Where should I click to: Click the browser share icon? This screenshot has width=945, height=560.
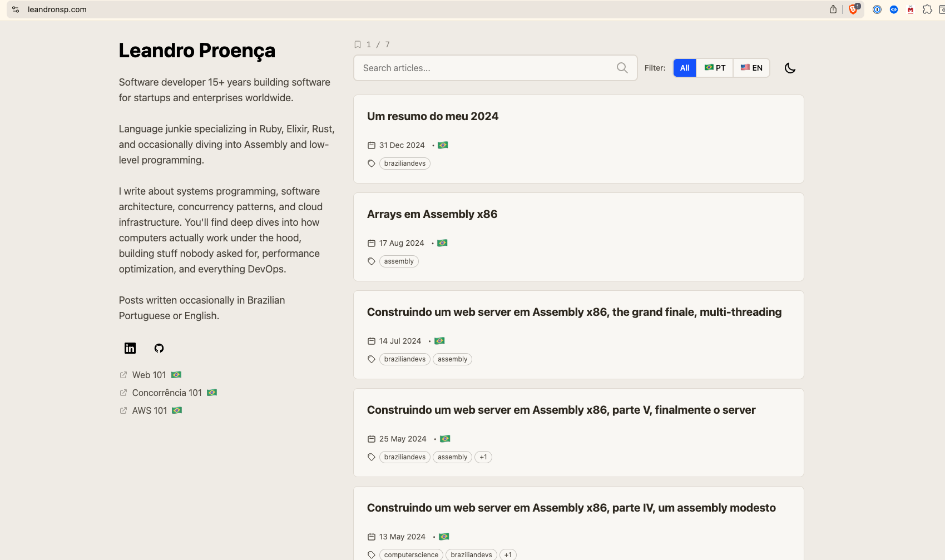click(x=833, y=9)
